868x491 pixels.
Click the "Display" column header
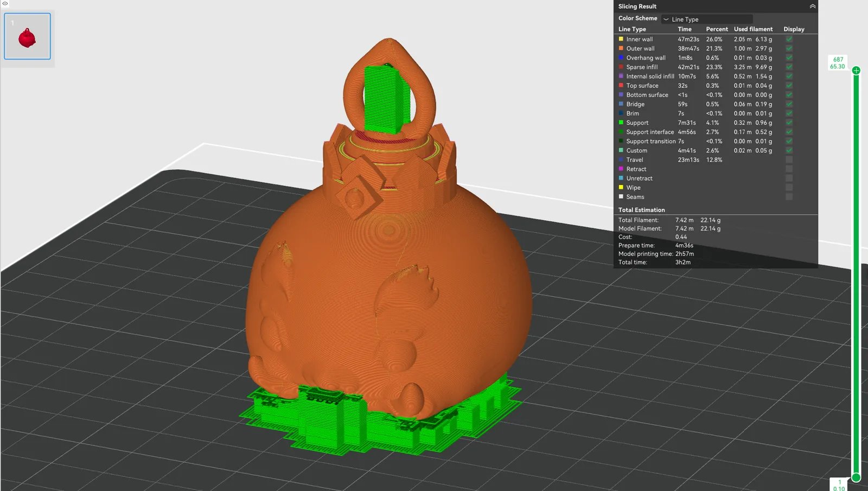pyautogui.click(x=794, y=29)
